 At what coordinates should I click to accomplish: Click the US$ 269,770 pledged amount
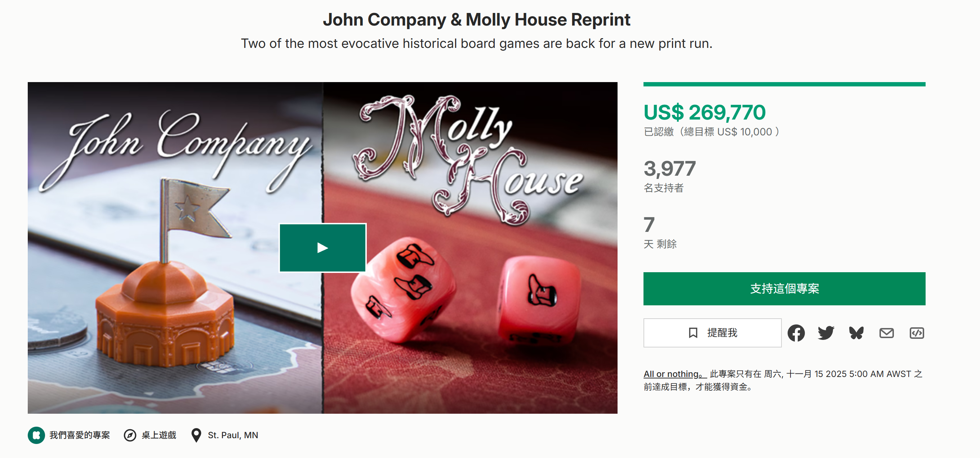704,112
